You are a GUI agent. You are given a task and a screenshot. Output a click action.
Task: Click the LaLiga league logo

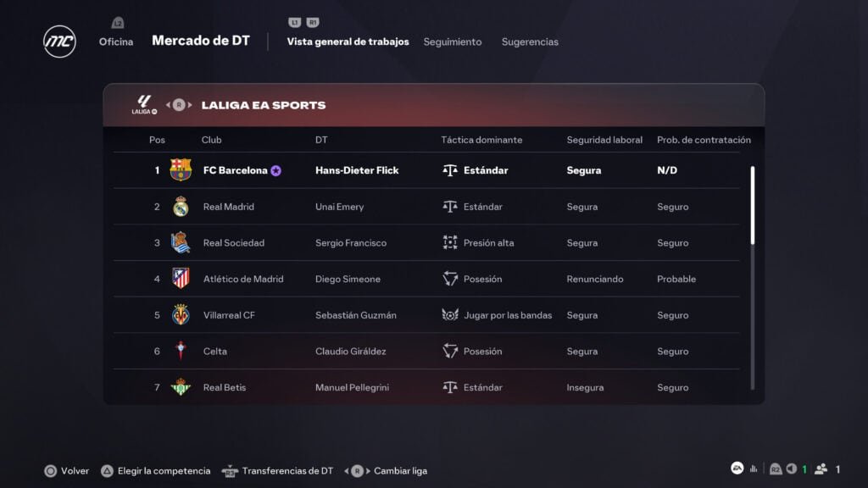144,104
